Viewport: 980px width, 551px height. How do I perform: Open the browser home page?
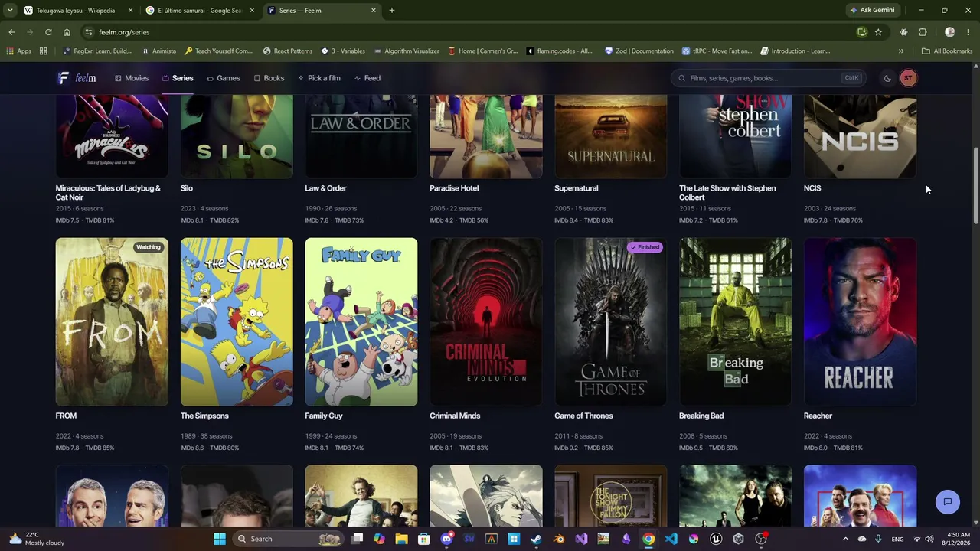67,32
